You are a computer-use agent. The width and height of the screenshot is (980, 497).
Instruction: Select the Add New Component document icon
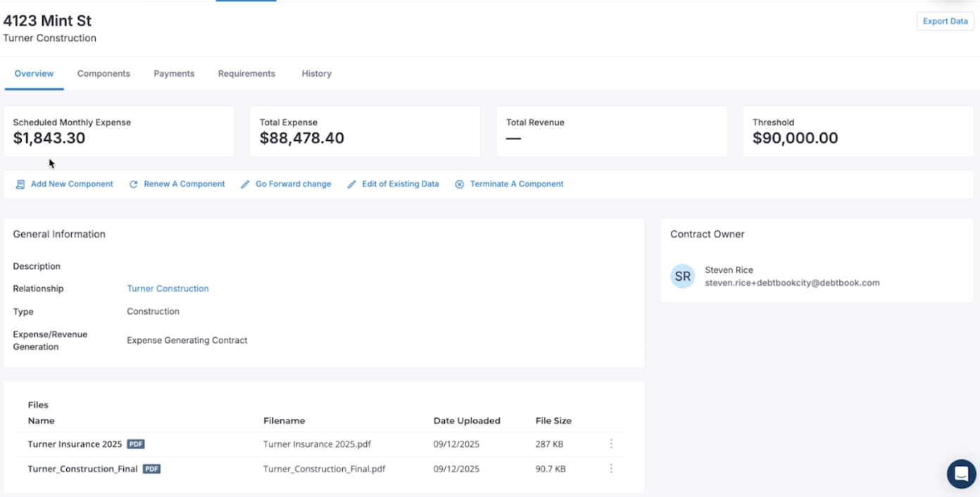20,184
